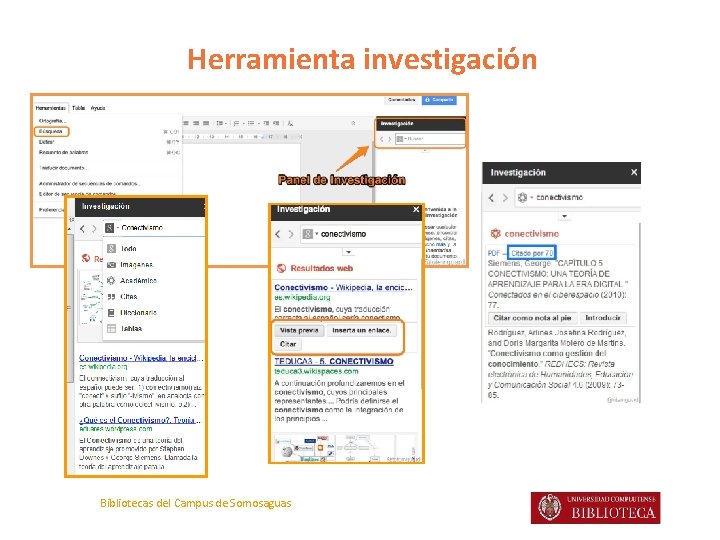Click the Resultados web globe icon
720x540 pixels.
coord(281,268)
